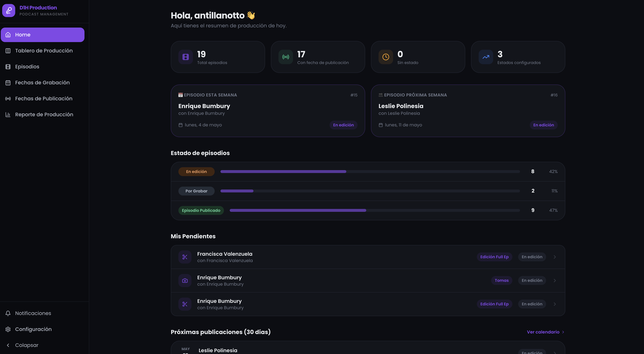This screenshot has height=354, width=644.
Task: Open the Episodio esta semana card for Enrique Bumbury
Action: [268, 111]
